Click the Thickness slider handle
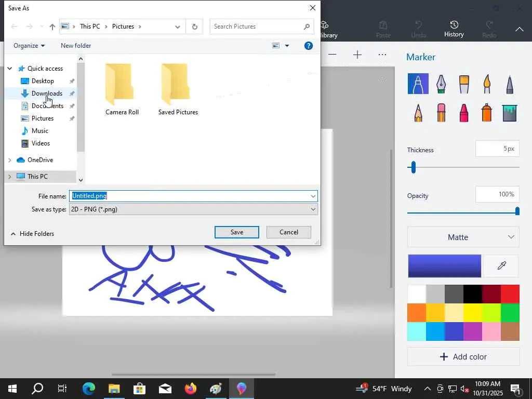The height and width of the screenshot is (399, 532). point(413,167)
